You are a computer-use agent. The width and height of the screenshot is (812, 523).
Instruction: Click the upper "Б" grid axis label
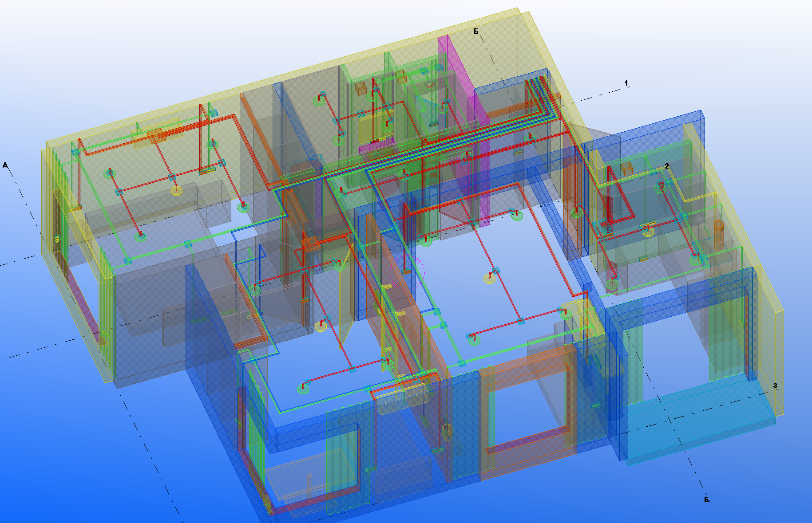click(x=476, y=31)
